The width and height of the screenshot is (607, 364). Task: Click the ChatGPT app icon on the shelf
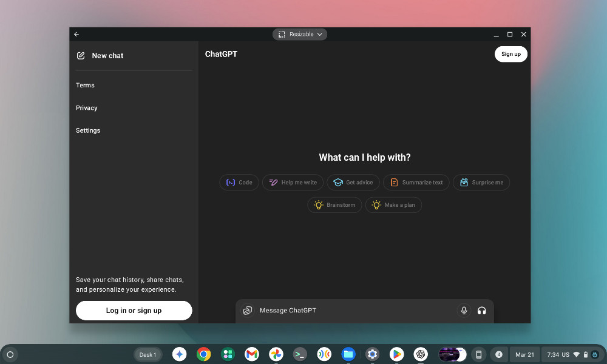pos(421,354)
